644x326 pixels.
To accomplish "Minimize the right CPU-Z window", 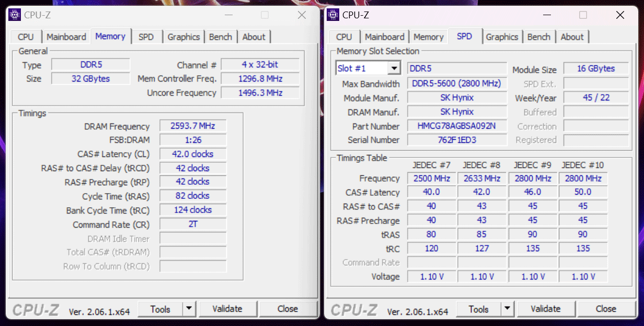I will pos(546,15).
